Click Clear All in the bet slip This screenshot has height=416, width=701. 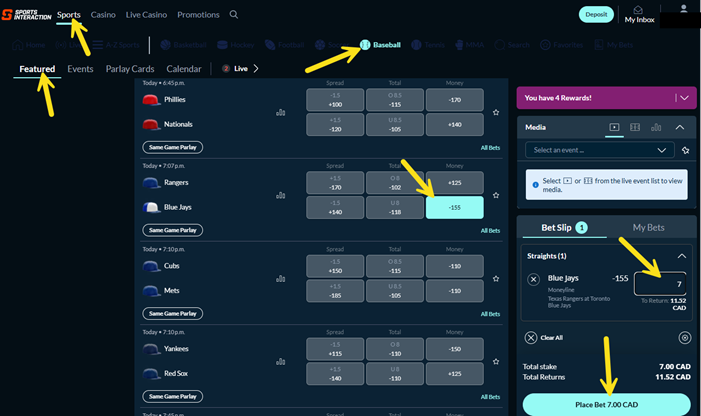[544, 337]
